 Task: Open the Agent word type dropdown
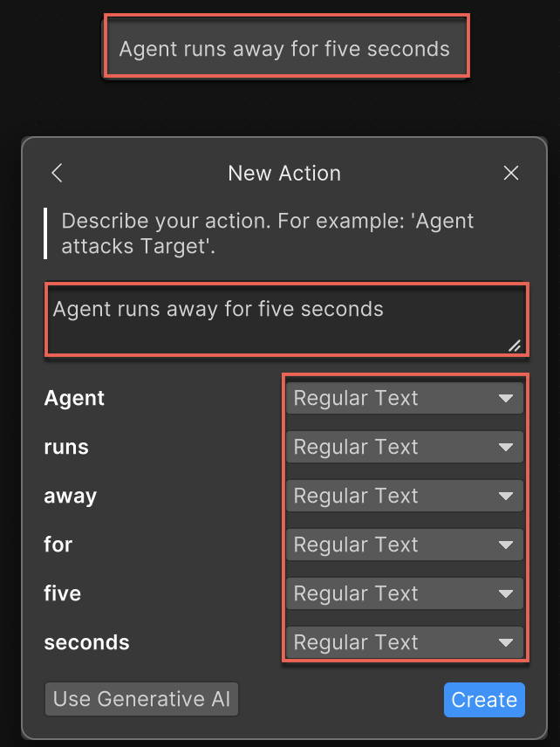404,399
